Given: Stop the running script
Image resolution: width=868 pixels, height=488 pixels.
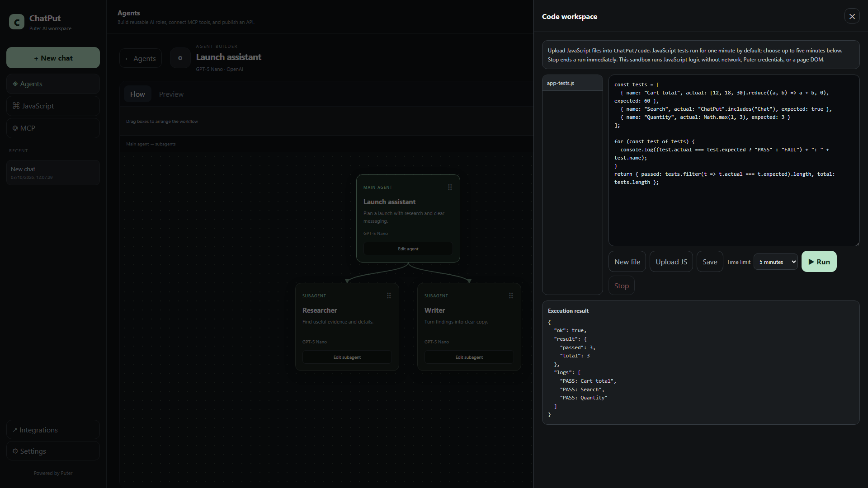Looking at the screenshot, I should (x=621, y=286).
